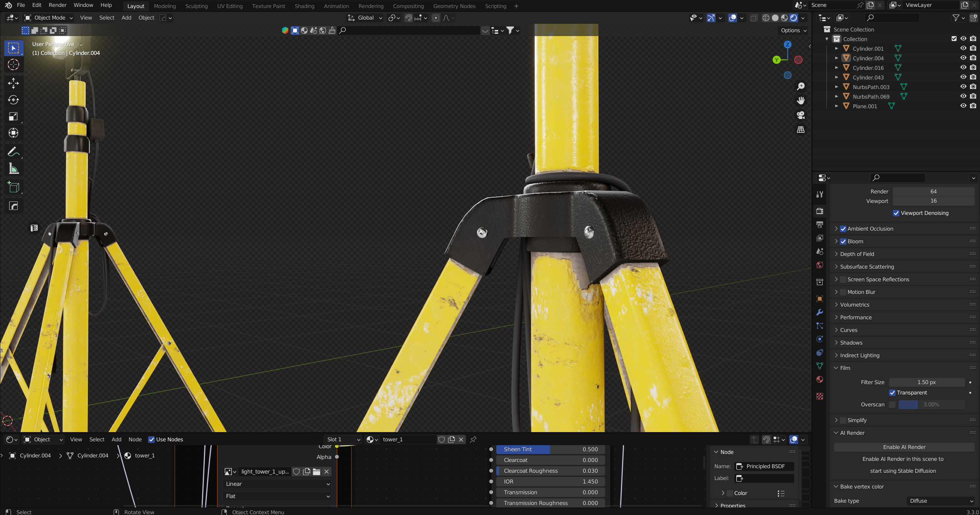Open the Render menu
Viewport: 980px width, 515px height.
58,5
